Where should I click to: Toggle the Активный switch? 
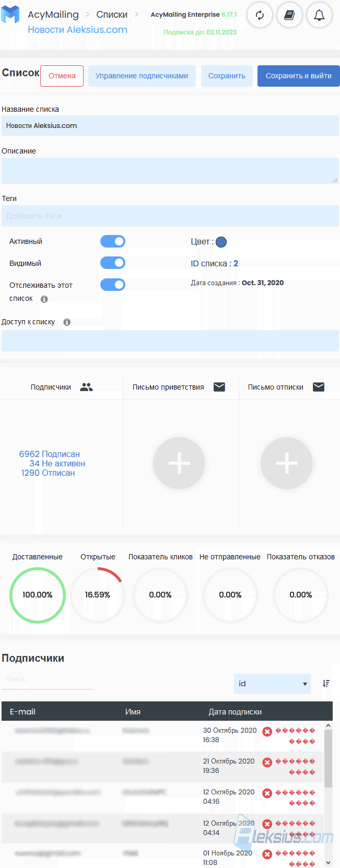click(113, 241)
